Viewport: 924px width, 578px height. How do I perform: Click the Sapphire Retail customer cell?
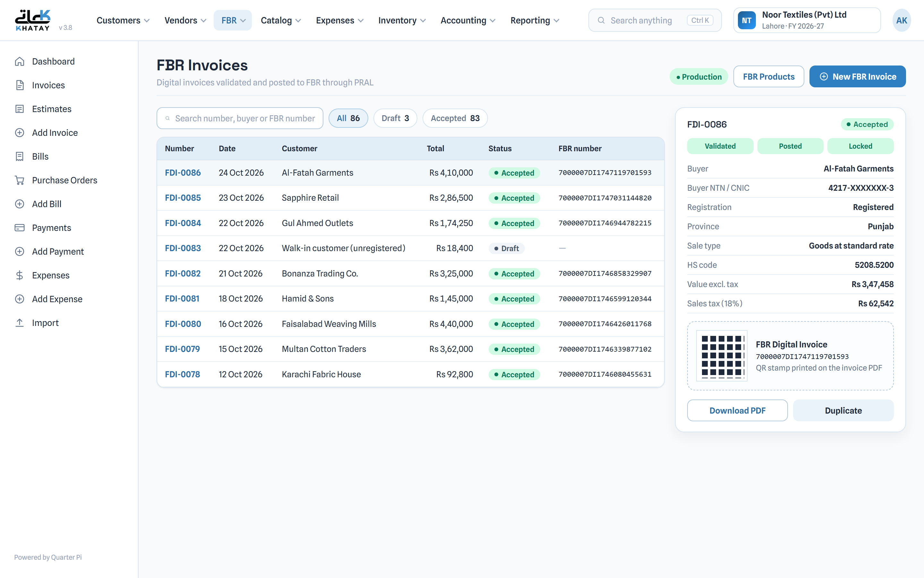click(x=310, y=197)
